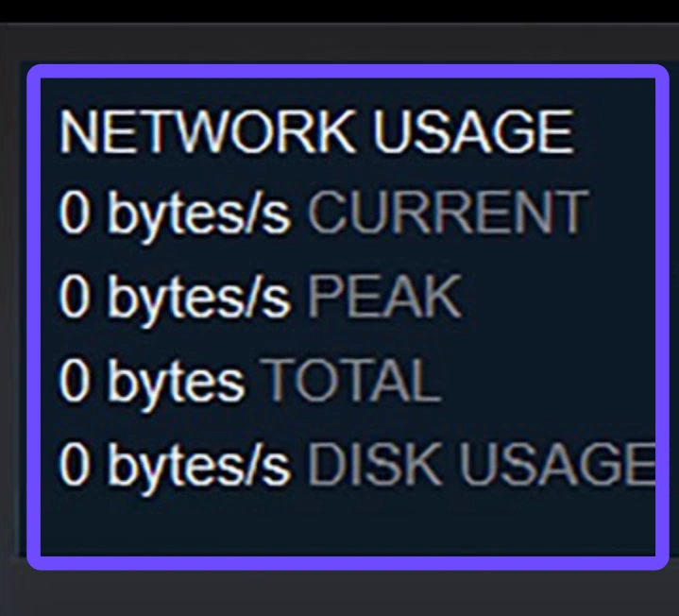The height and width of the screenshot is (616, 679).
Task: Select the PEAK label
Action: pos(384,298)
